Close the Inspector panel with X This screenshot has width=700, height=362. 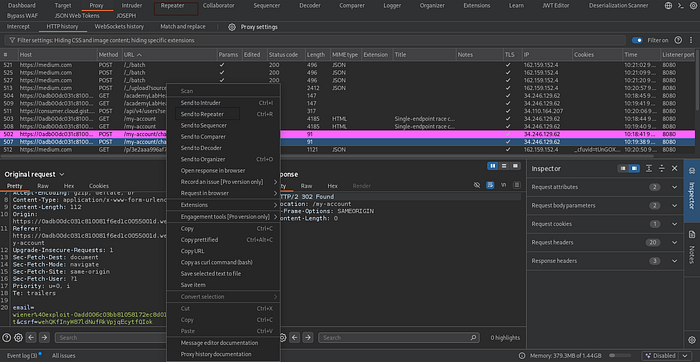675,169
